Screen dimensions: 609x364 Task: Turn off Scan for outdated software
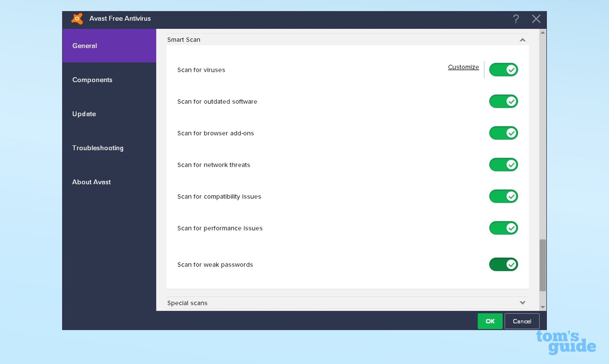(x=503, y=101)
